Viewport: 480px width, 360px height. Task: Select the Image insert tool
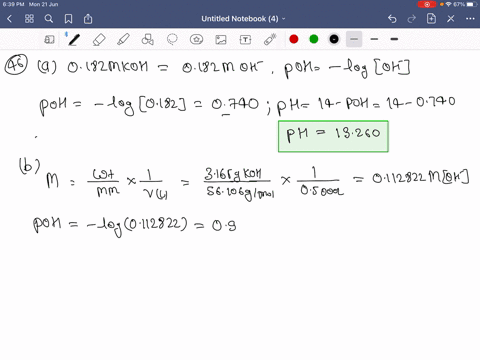pyautogui.click(x=221, y=40)
